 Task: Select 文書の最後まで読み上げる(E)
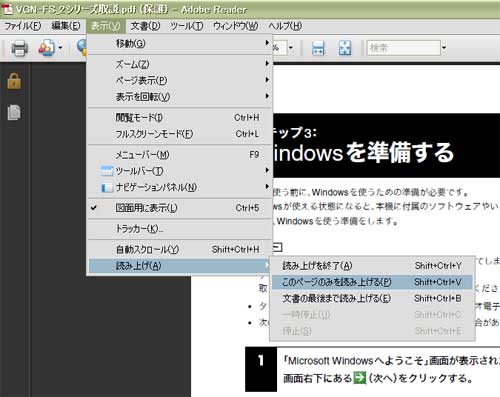coord(372,298)
